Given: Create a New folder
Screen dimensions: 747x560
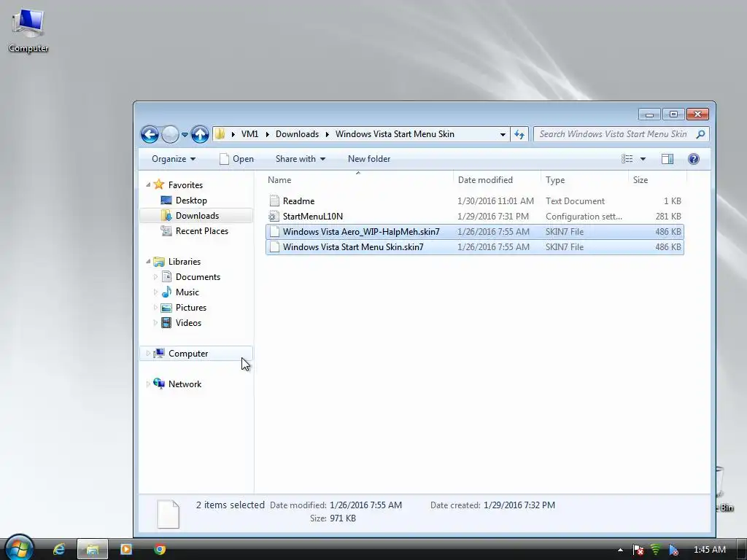Looking at the screenshot, I should [x=369, y=159].
